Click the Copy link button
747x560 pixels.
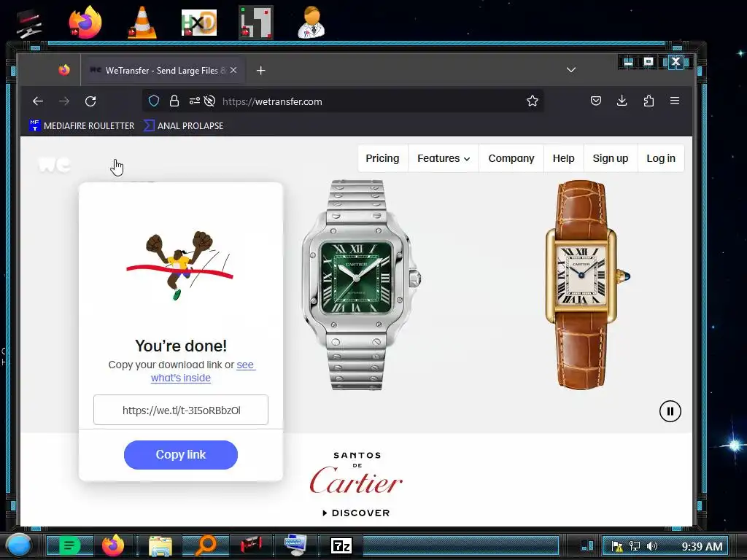click(181, 455)
